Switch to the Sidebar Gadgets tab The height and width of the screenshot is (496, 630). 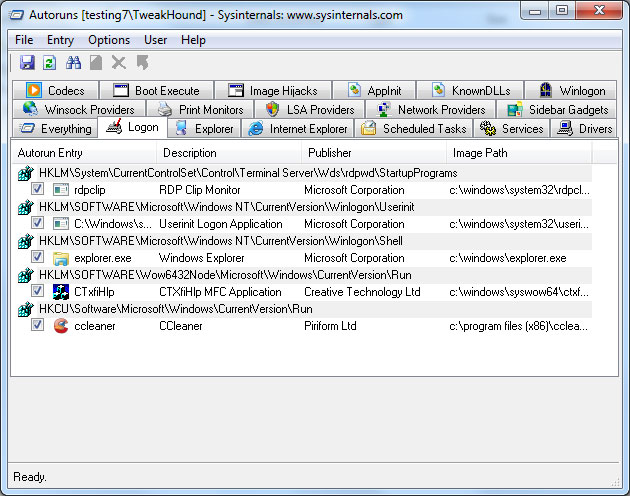point(557,109)
